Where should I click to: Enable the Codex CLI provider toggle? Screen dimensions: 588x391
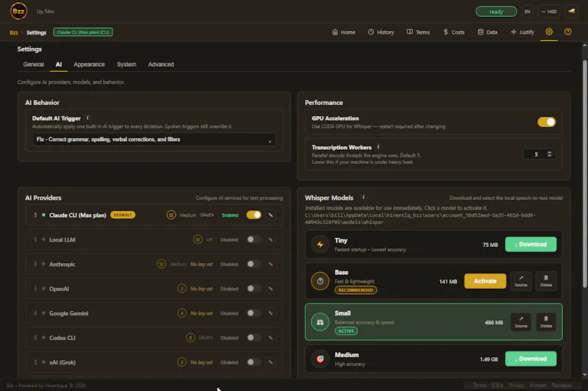point(254,338)
